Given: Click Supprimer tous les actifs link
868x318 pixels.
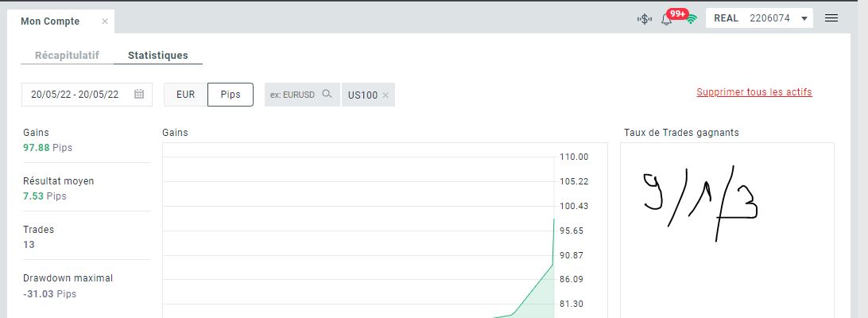Looking at the screenshot, I should (754, 92).
